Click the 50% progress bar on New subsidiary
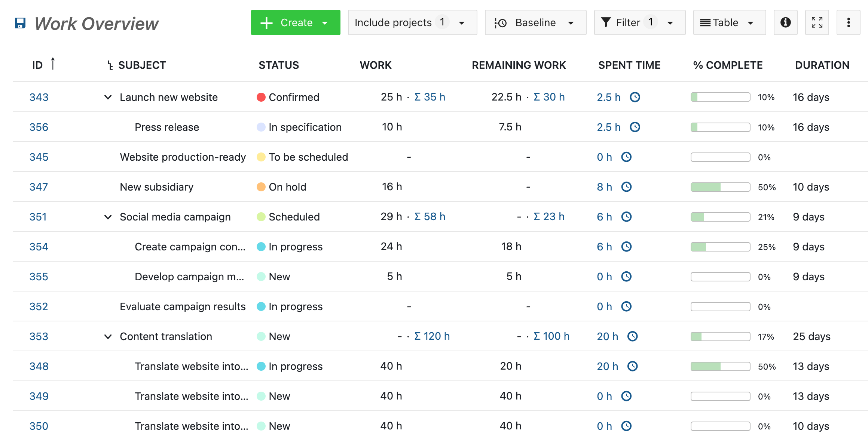The height and width of the screenshot is (438, 868). click(720, 187)
